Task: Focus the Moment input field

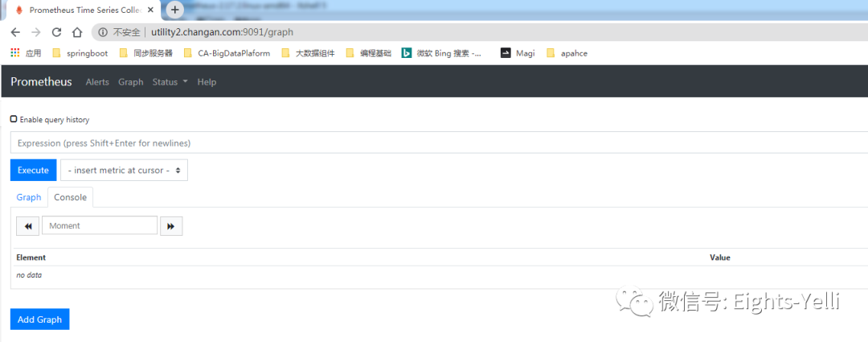Action: click(100, 225)
